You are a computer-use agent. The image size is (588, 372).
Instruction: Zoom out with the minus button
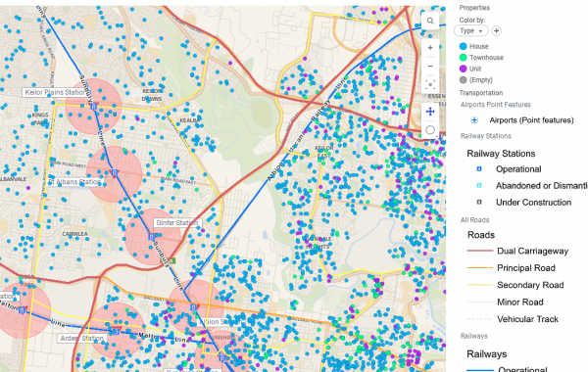tap(430, 66)
